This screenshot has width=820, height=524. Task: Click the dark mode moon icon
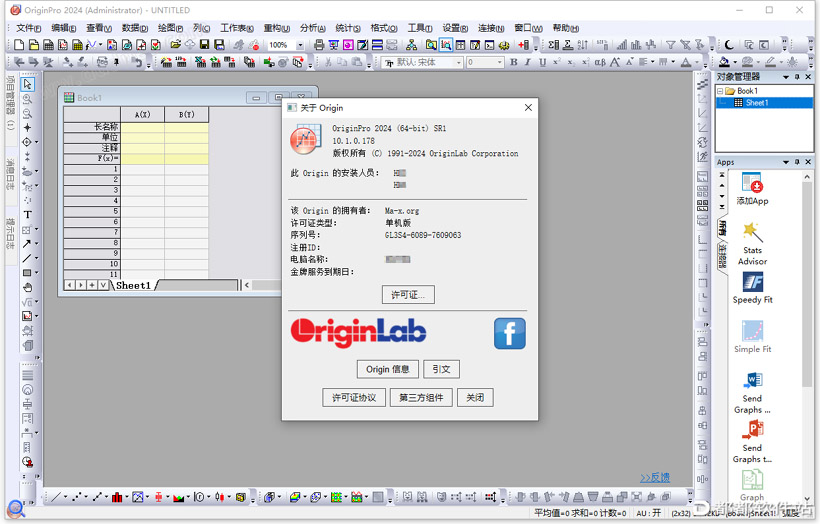[729, 45]
